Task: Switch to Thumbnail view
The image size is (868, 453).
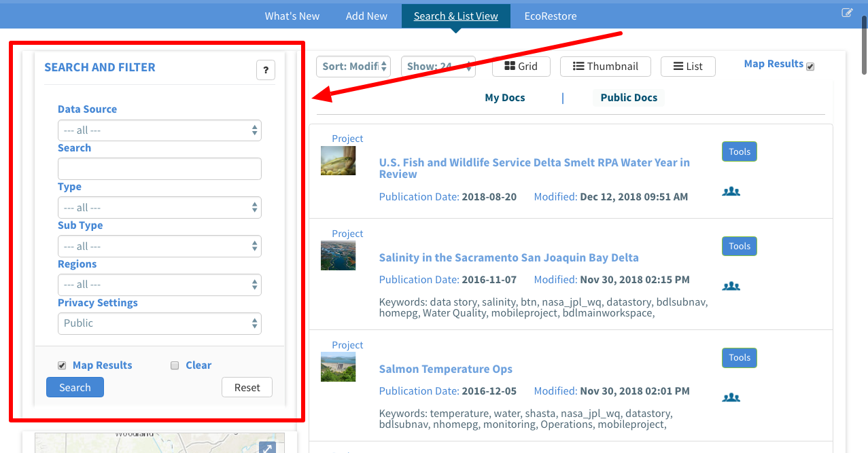Action: [605, 67]
